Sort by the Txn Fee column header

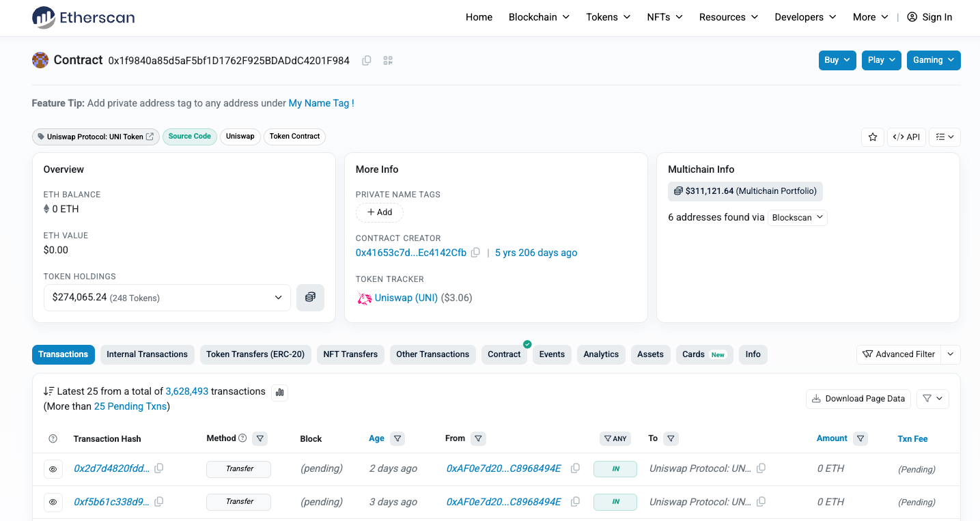pos(912,439)
